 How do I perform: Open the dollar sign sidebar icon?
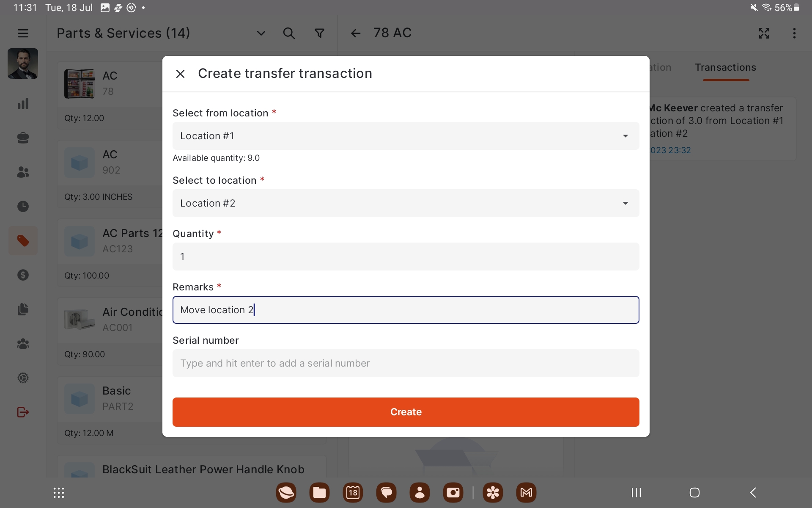point(23,275)
